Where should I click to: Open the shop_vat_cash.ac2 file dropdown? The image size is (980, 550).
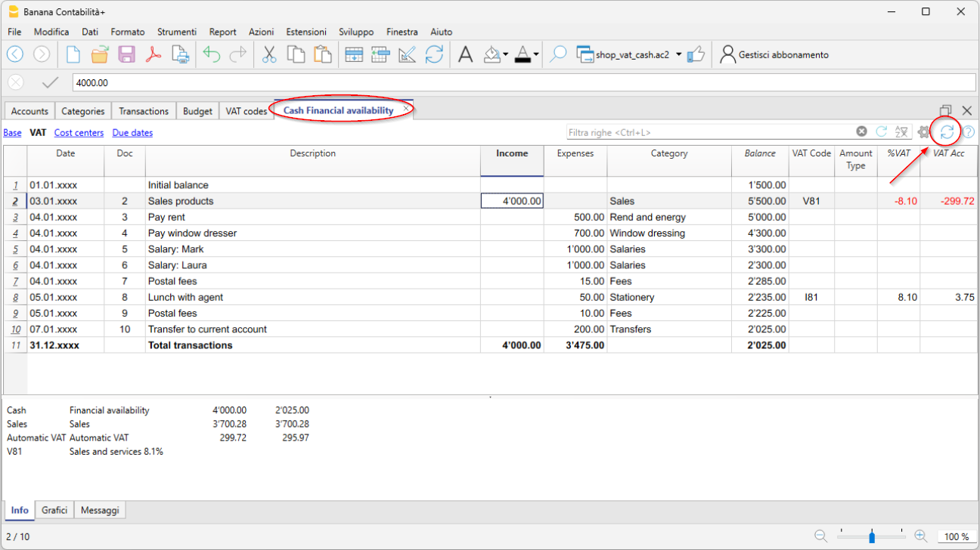(x=678, y=54)
